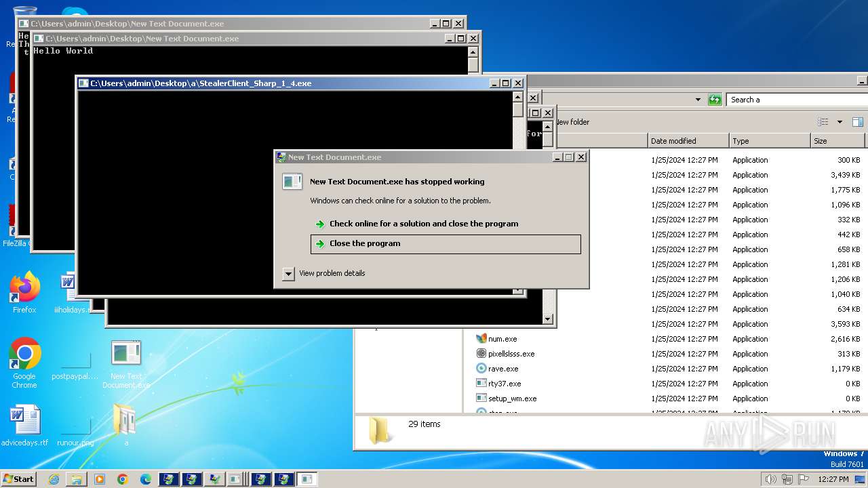Click the folder icon in Explorer details pane

point(380,430)
